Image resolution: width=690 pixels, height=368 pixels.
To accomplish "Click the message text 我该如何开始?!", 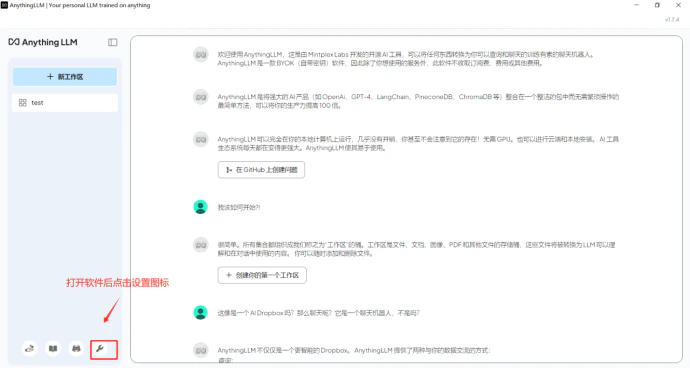I will pyautogui.click(x=239, y=207).
